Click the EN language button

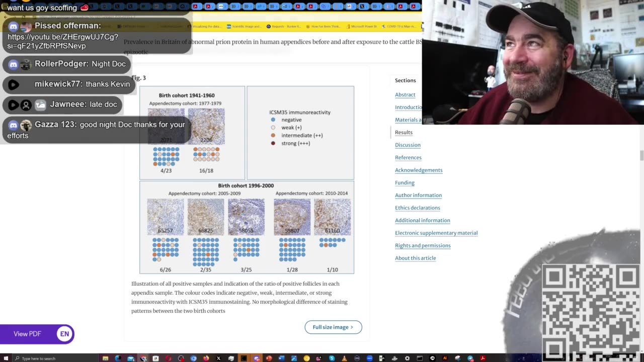click(64, 334)
